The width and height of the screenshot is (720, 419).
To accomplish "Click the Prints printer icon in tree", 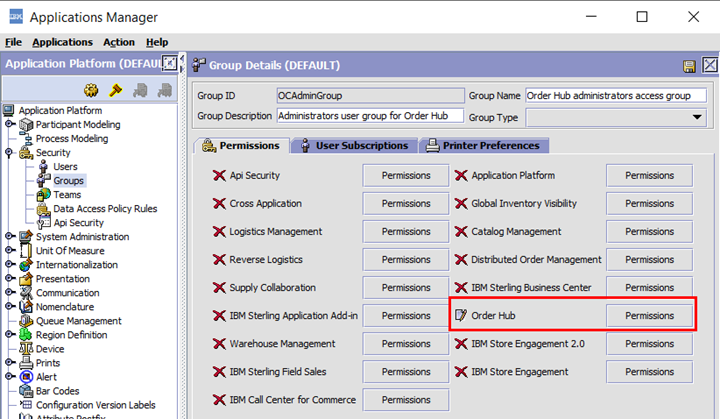I will [x=26, y=362].
